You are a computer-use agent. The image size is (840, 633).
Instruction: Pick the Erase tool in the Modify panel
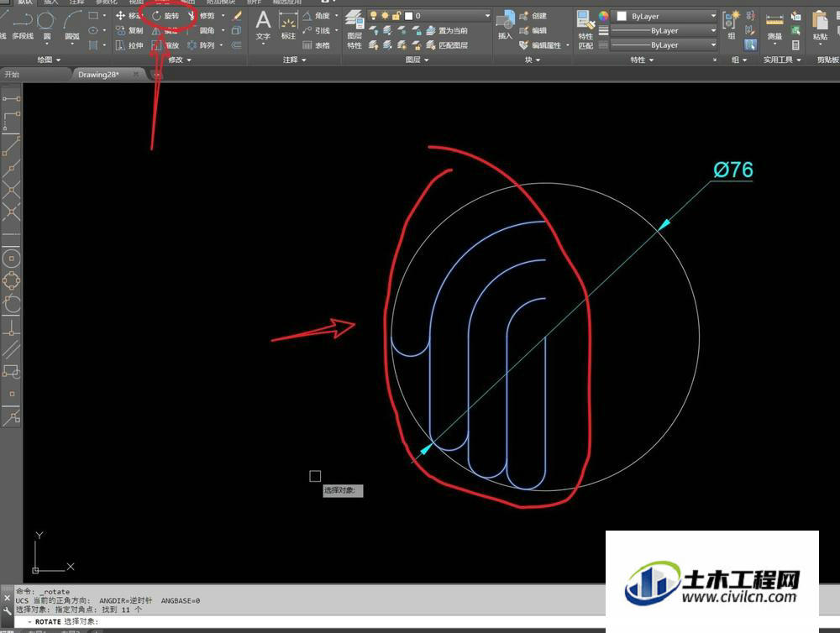236,15
